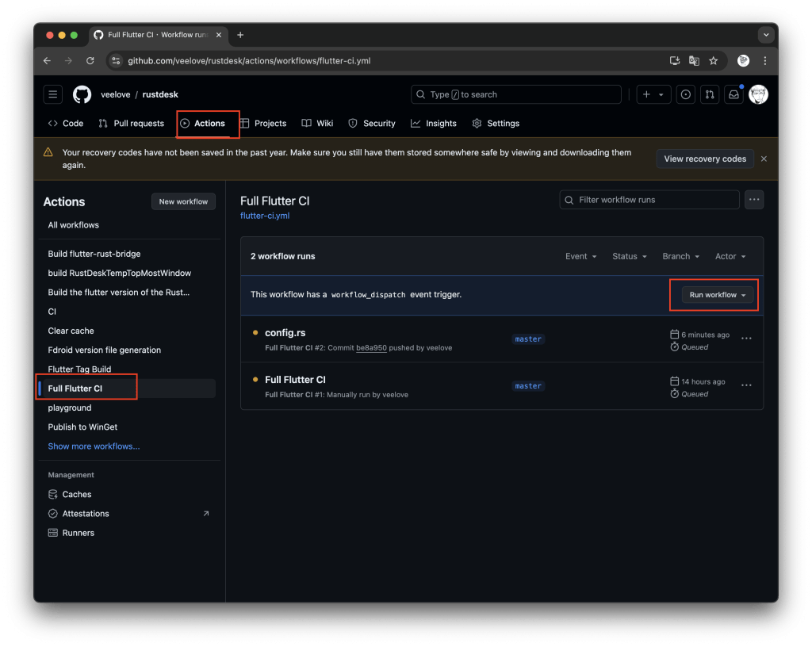Open the hamburger navigation menu

[x=53, y=94]
